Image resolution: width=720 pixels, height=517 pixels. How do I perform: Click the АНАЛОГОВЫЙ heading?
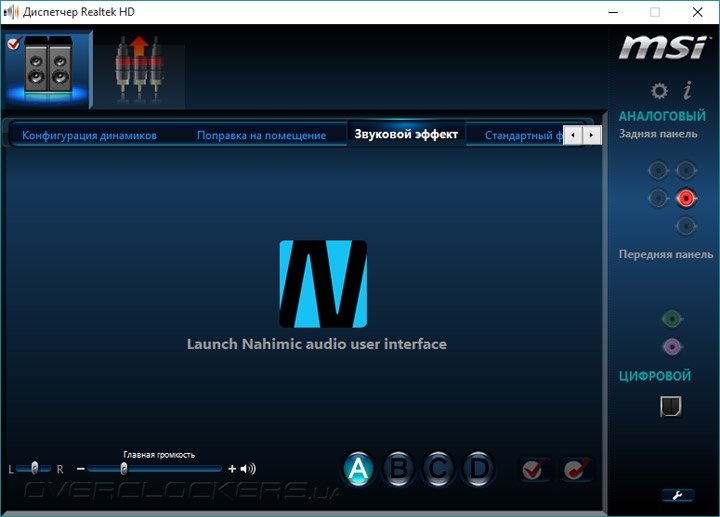click(x=662, y=116)
